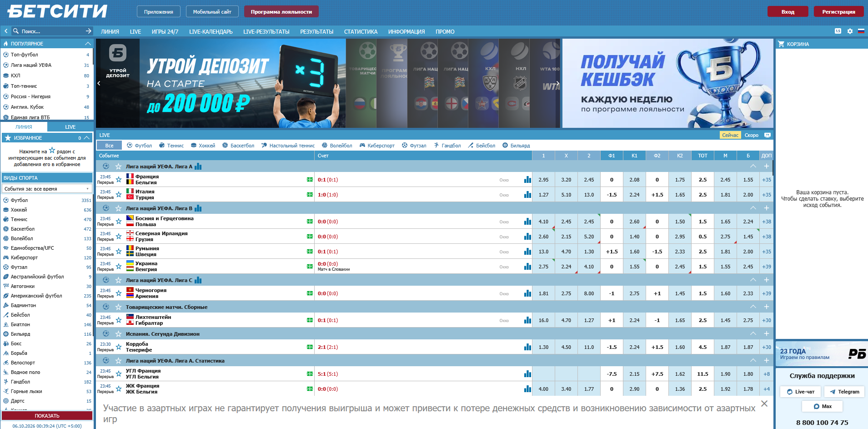The image size is (868, 429).
Task: Open the РЕЗУЛЬТАТЫ menu item
Action: [317, 32]
